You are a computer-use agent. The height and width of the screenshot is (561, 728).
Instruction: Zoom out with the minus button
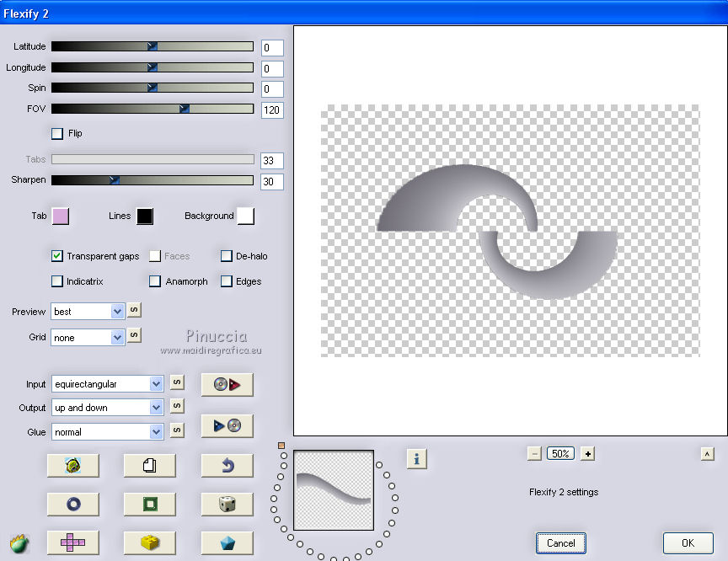tap(534, 453)
